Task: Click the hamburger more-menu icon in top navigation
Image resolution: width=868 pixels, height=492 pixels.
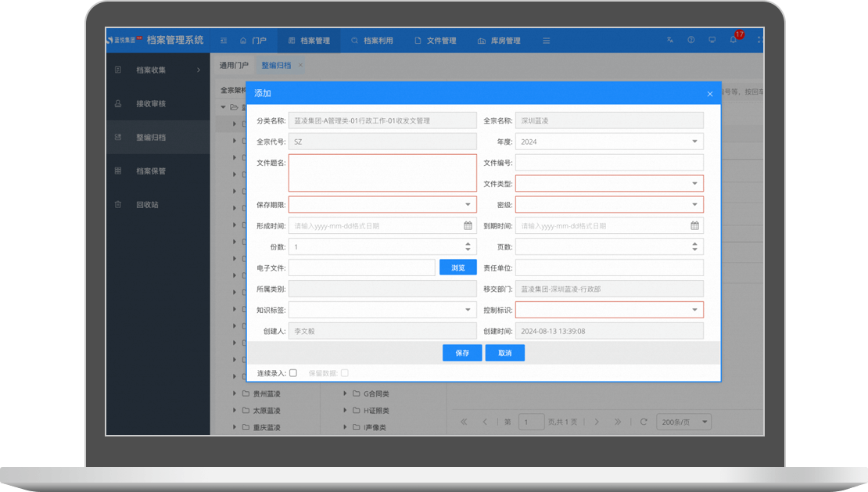Action: [x=546, y=41]
